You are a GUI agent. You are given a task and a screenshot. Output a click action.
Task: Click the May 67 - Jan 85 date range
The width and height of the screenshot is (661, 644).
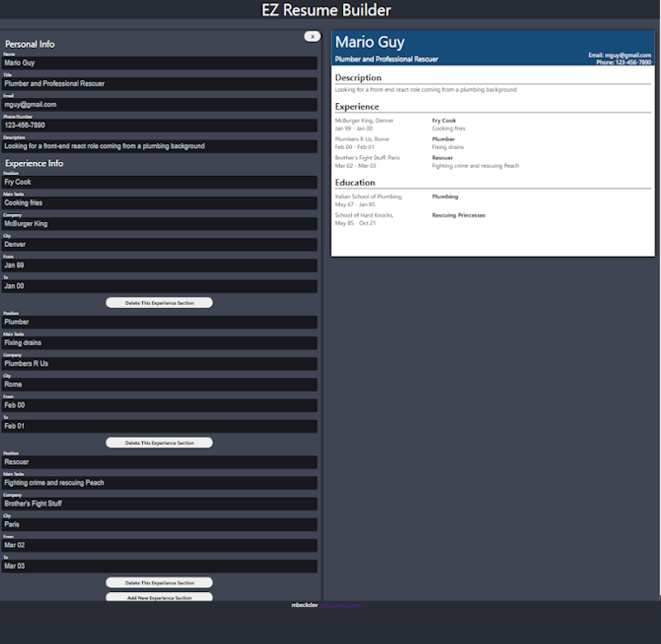355,204
